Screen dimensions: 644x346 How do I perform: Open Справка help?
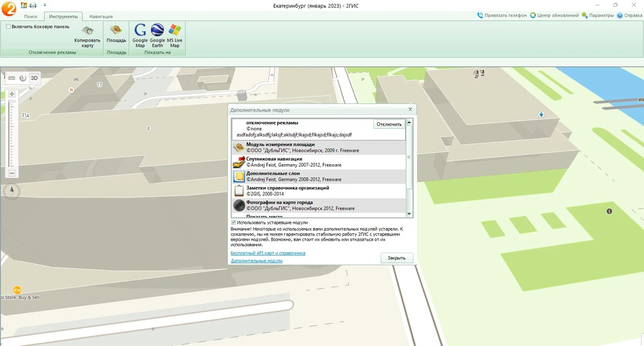629,16
